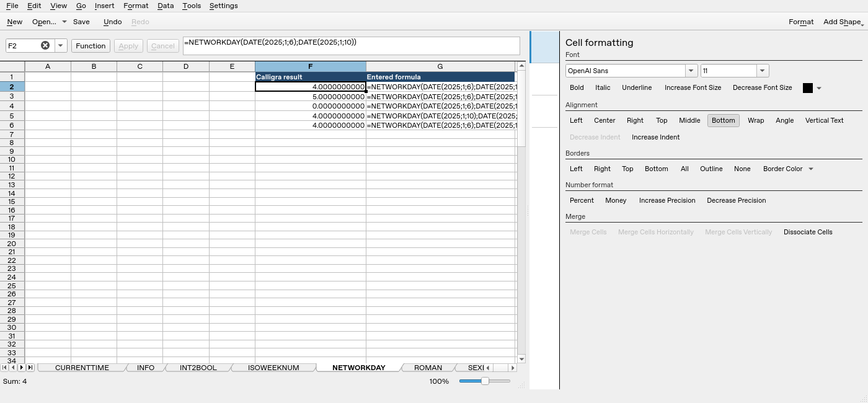The height and width of the screenshot is (403, 868).
Task: Jump to the first sheet tab
Action: (5, 368)
